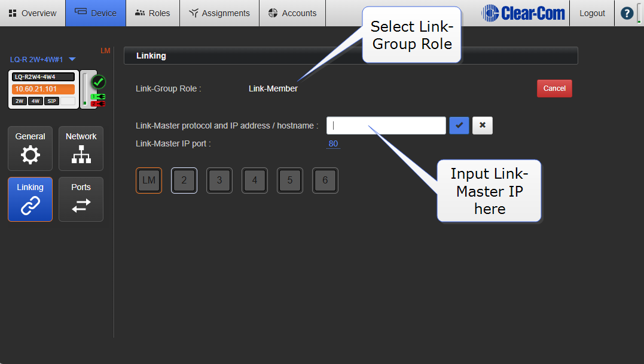The height and width of the screenshot is (364, 644).
Task: Open the Assignments tab
Action: coord(219,13)
